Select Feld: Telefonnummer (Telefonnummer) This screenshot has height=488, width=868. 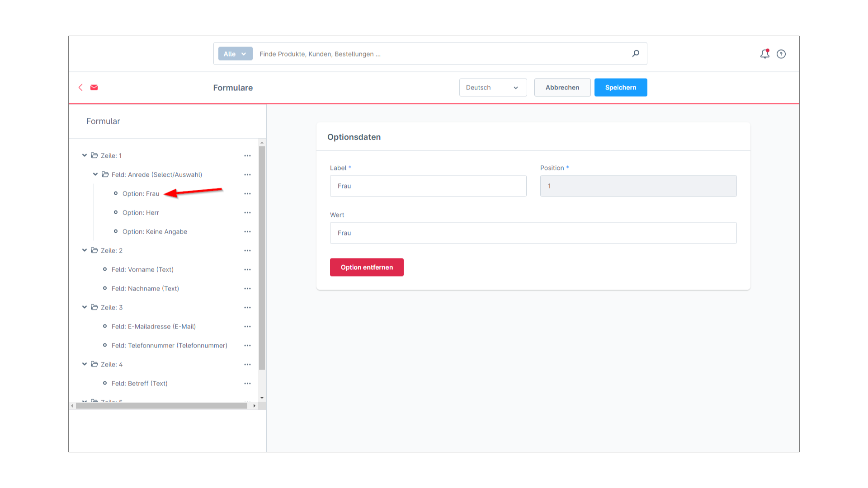click(x=170, y=346)
